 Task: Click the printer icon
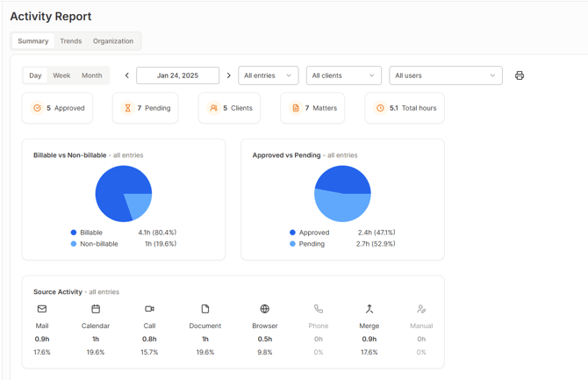pos(520,75)
